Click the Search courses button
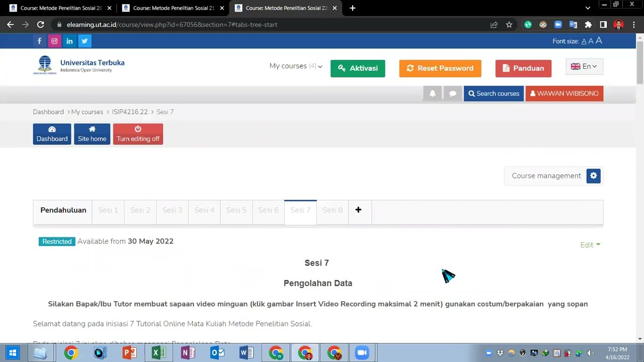 coord(494,94)
